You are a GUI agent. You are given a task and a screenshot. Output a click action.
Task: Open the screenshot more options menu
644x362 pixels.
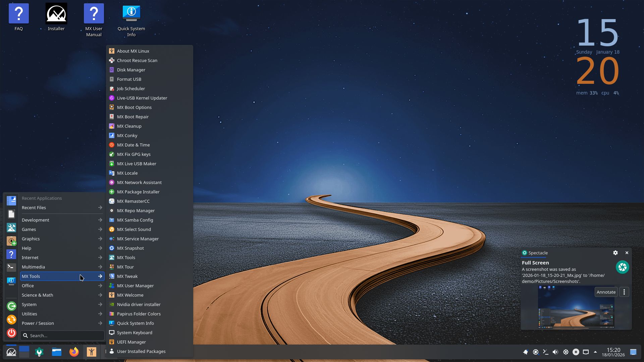click(624, 292)
